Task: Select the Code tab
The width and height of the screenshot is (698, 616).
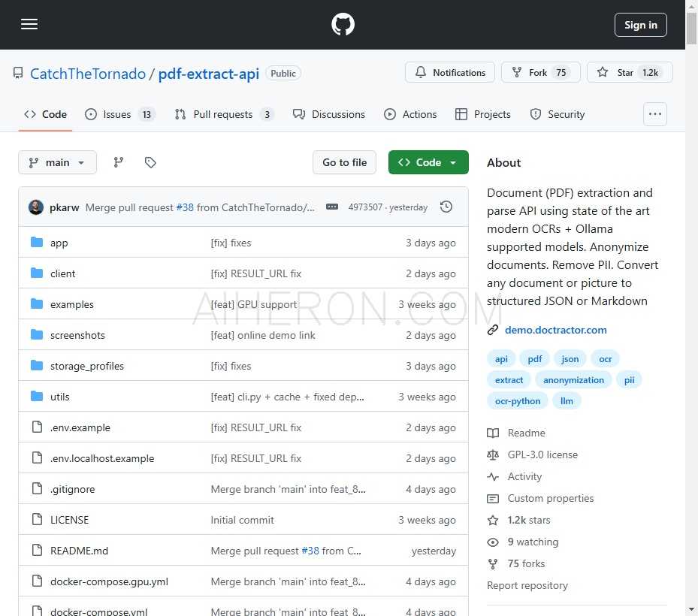Action: (45, 114)
